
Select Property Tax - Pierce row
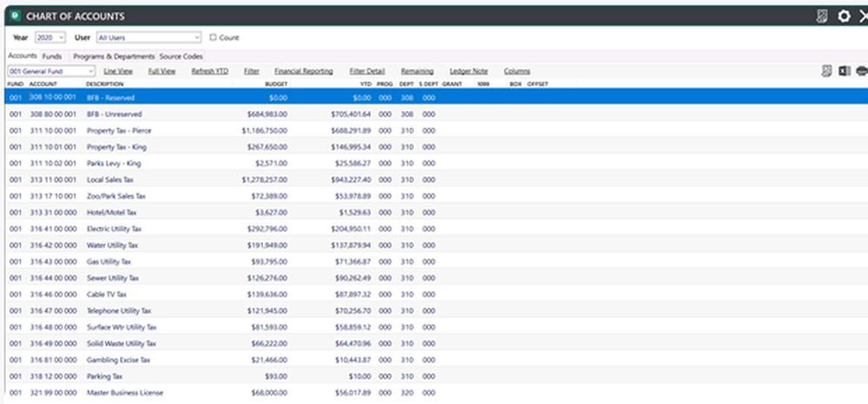pyautogui.click(x=437, y=130)
